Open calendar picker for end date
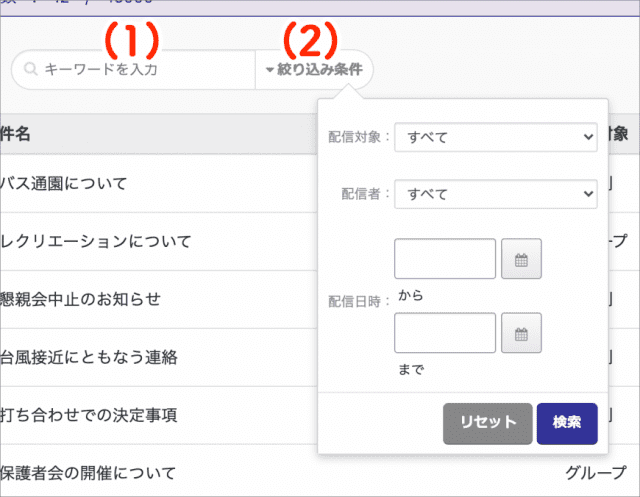 (x=521, y=333)
